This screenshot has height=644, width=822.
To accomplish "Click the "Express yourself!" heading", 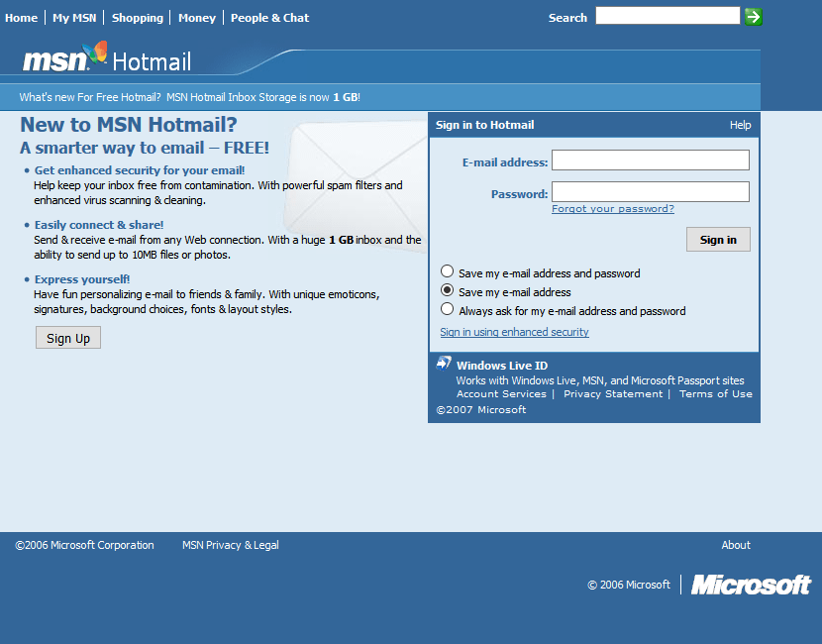I will click(x=82, y=279).
